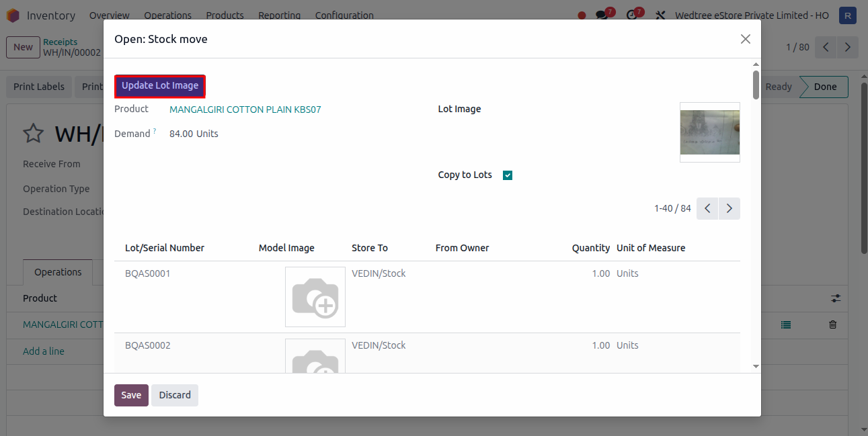Image resolution: width=868 pixels, height=436 pixels.
Task: Save the stock move
Action: click(x=131, y=395)
